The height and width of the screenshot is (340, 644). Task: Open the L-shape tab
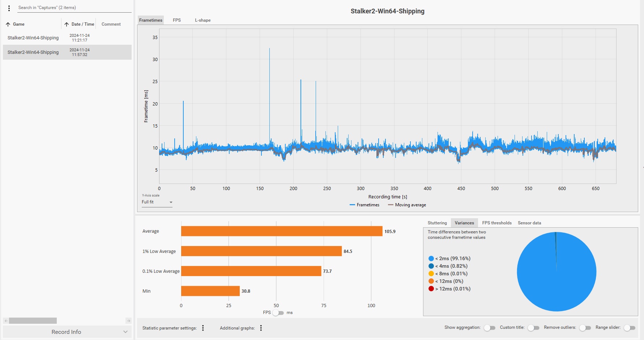pyautogui.click(x=203, y=20)
